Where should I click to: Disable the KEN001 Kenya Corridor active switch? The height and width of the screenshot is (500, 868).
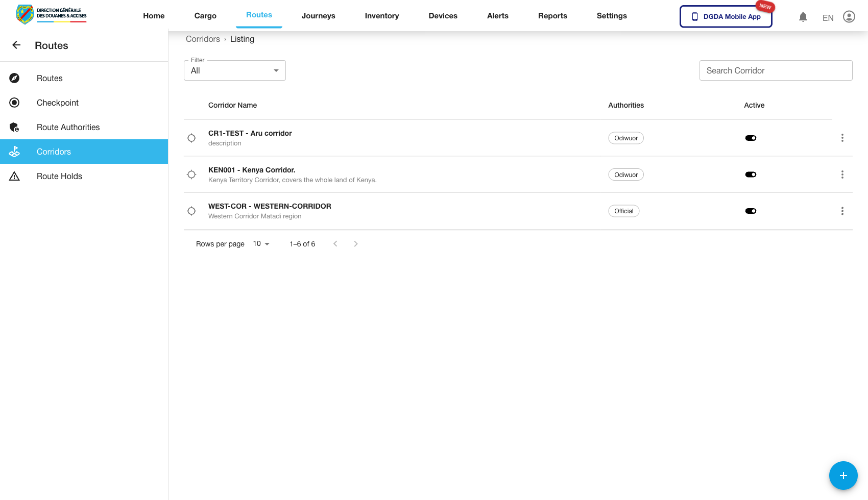(x=751, y=174)
